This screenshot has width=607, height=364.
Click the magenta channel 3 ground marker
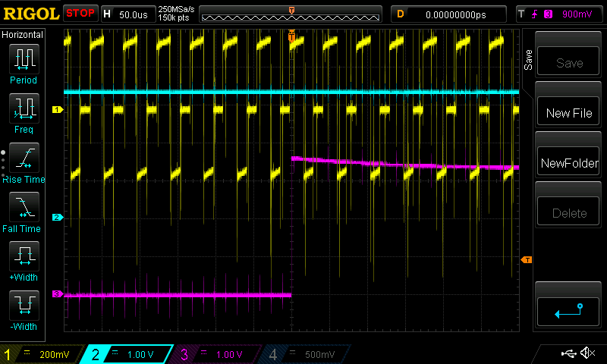coord(58,294)
